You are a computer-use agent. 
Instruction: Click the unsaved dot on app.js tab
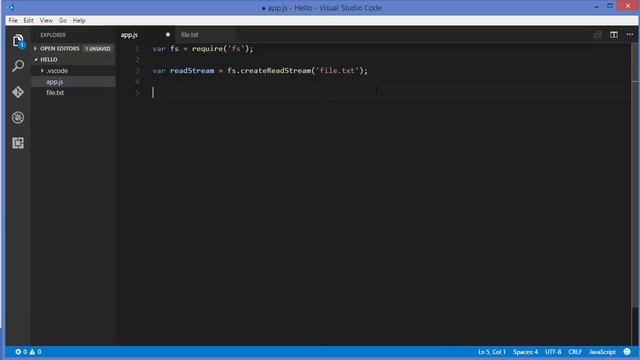[x=168, y=35]
